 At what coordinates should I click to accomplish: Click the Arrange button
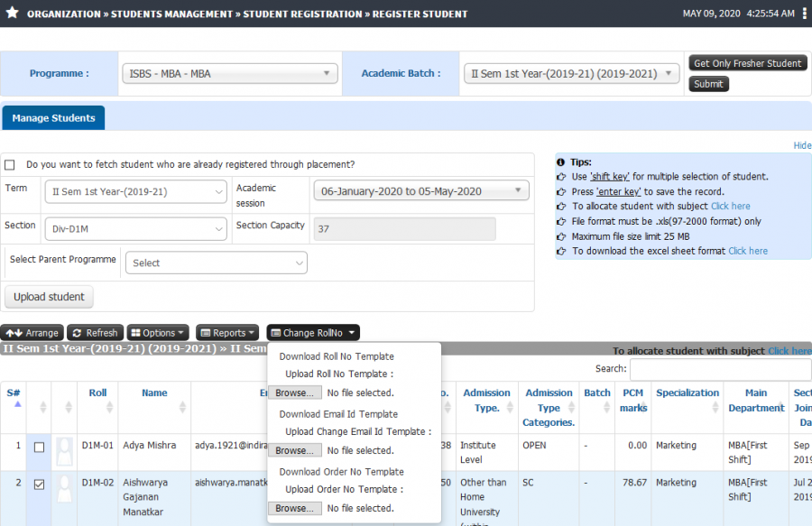(32, 333)
